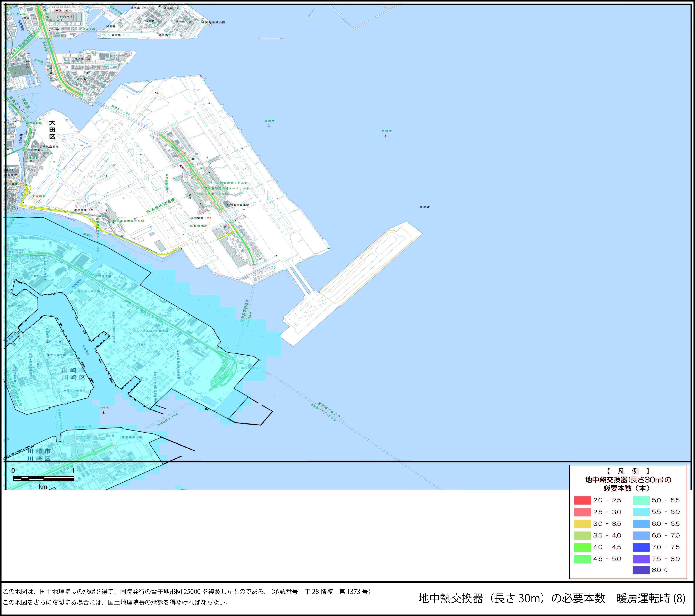Select the yellow 3.0 - 3.5 legend swatch
The height and width of the screenshot is (616, 695).
[582, 524]
